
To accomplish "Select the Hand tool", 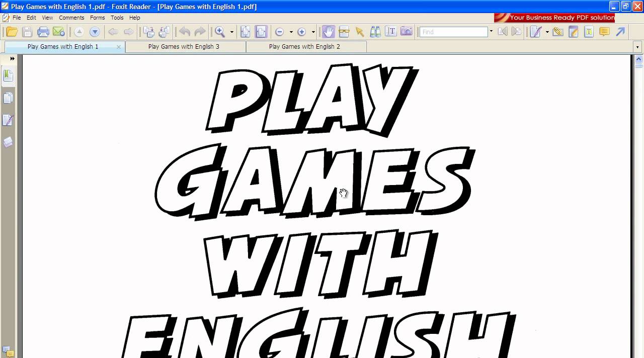I will pos(328,32).
